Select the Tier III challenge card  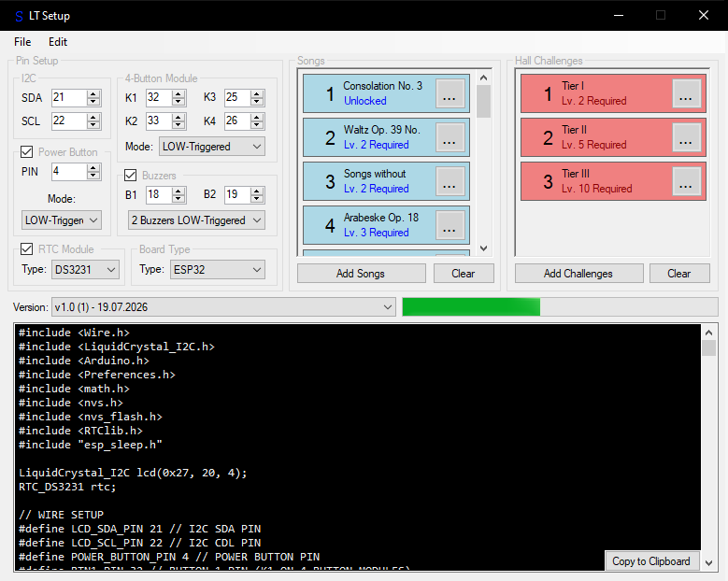[613, 181]
